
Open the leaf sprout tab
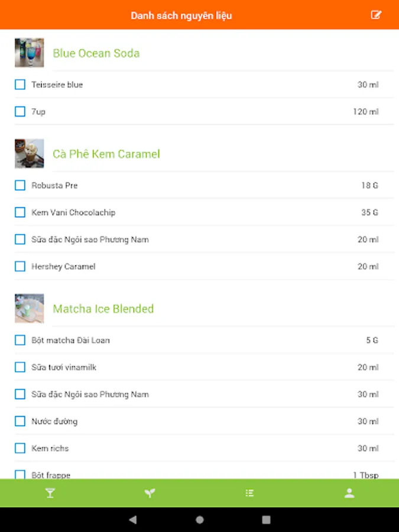150,493
